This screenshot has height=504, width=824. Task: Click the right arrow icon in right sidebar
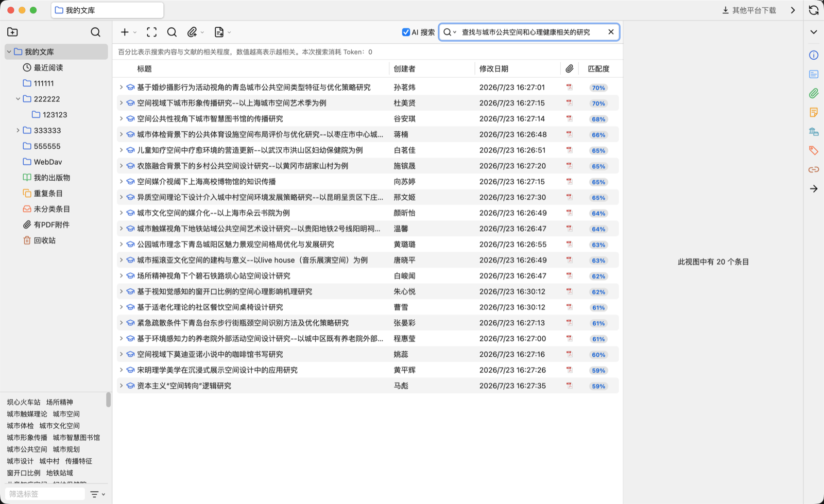pyautogui.click(x=814, y=188)
